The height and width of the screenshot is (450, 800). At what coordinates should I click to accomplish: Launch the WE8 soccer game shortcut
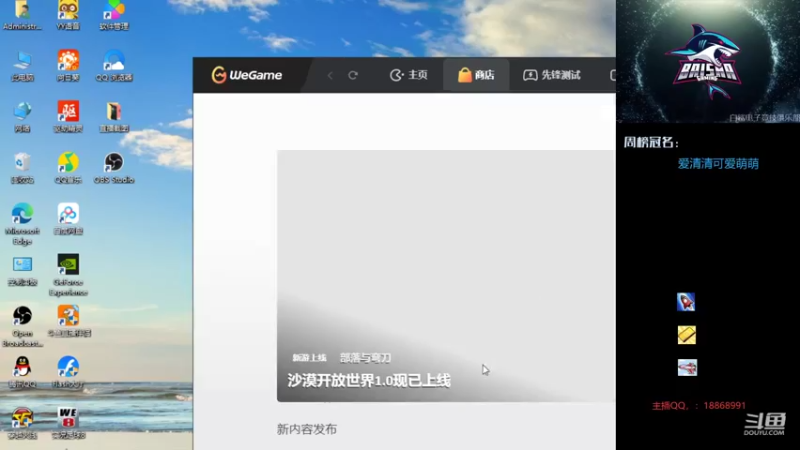68,423
